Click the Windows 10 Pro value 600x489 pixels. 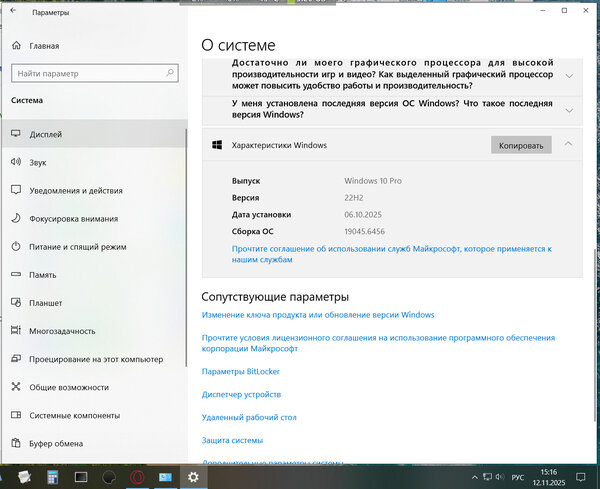pos(373,181)
